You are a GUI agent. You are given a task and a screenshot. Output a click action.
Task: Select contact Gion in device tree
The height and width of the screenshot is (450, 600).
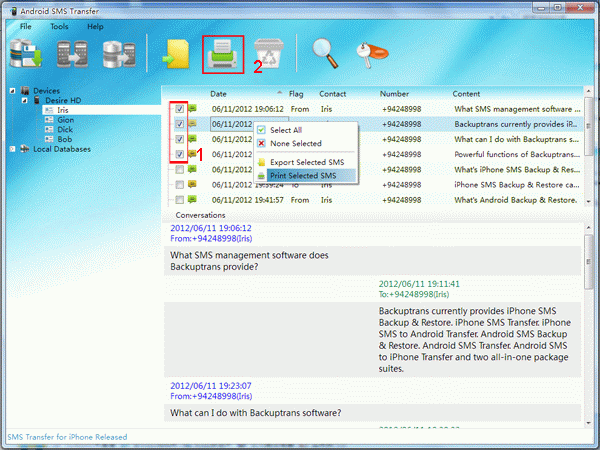pyautogui.click(x=65, y=120)
